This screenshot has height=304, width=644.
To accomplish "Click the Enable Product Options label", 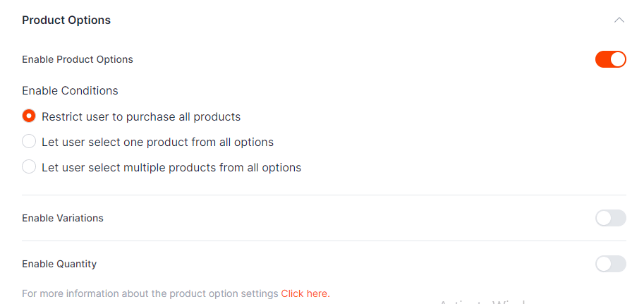I will click(x=78, y=59).
